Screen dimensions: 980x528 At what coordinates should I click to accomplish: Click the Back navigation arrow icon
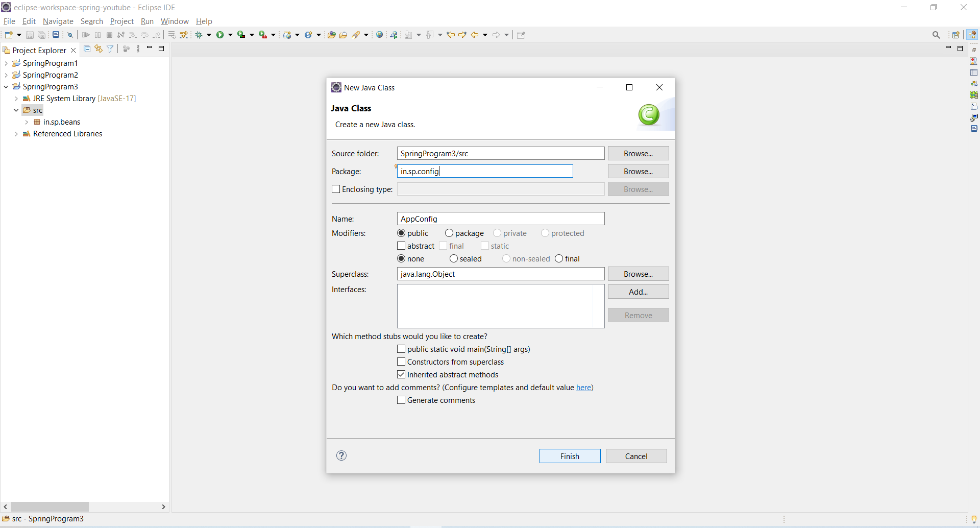(475, 35)
